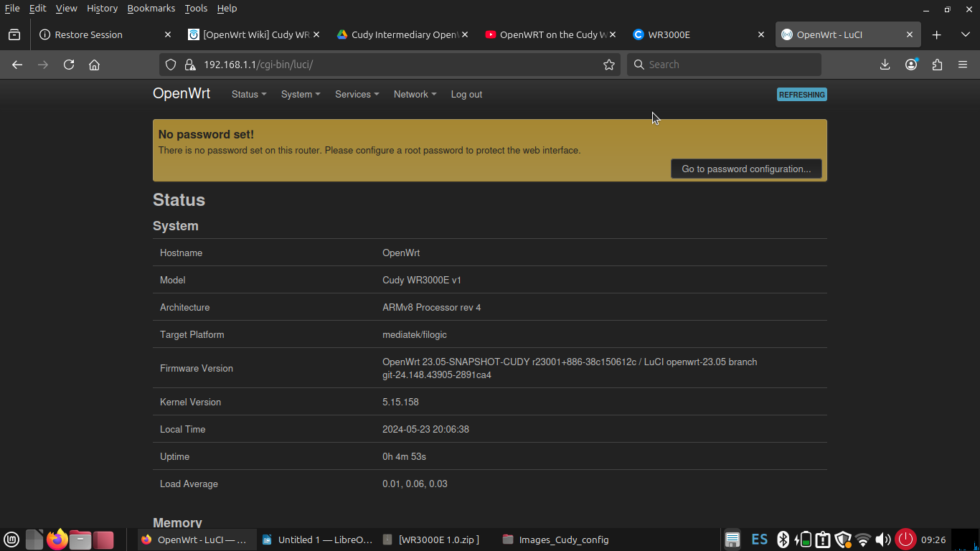This screenshot has height=551, width=980.
Task: Open the Status dropdown menu
Action: pos(248,94)
